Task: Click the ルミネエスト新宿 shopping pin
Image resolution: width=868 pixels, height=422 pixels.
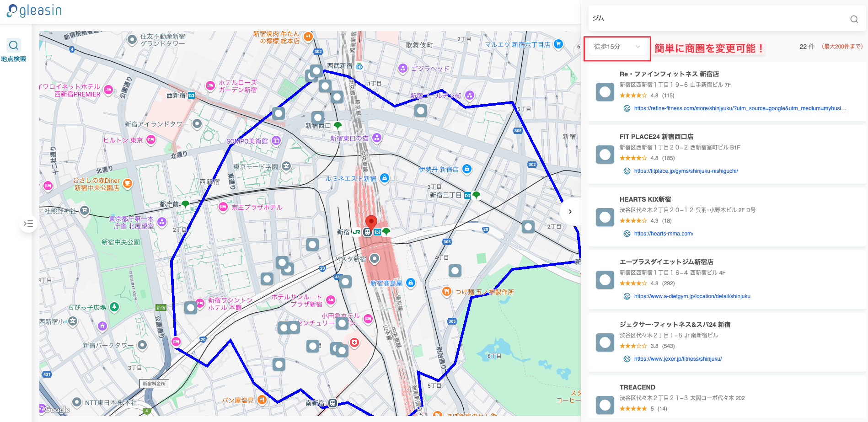Action: click(x=385, y=178)
